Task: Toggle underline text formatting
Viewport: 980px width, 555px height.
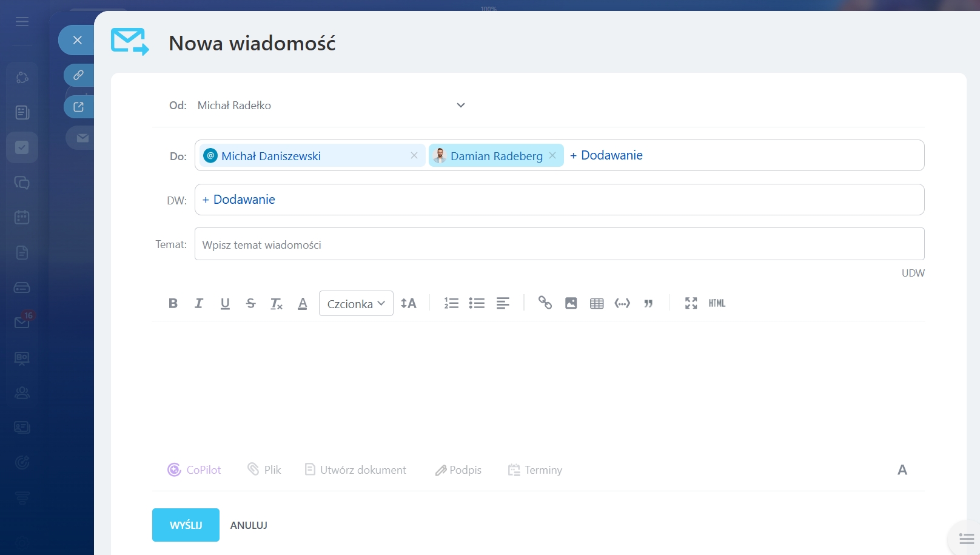Action: tap(225, 303)
